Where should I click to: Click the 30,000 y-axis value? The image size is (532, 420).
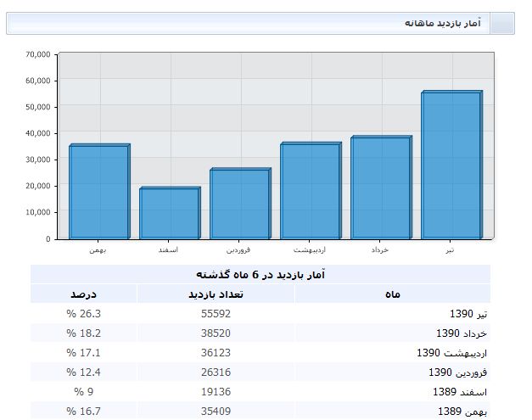37,160
